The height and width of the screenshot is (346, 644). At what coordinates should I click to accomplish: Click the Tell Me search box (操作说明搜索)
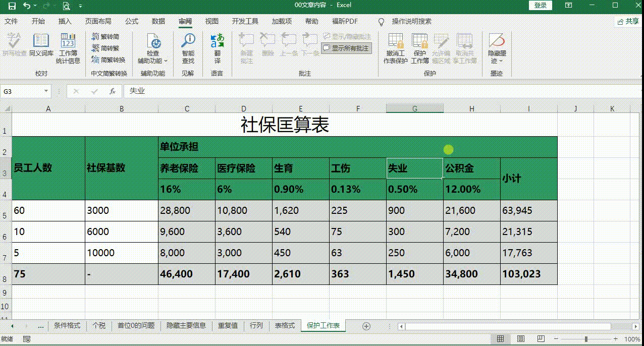click(412, 22)
